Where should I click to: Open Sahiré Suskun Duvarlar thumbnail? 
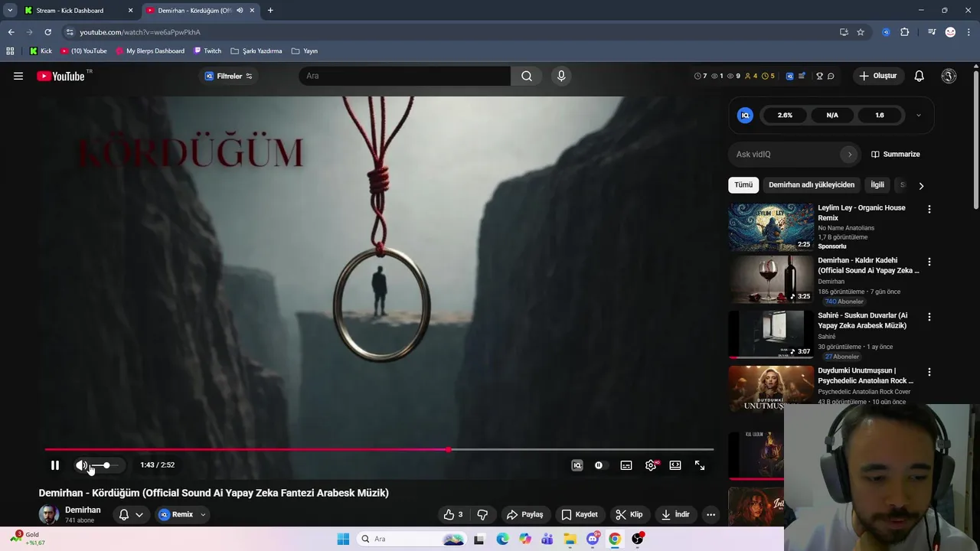click(771, 334)
